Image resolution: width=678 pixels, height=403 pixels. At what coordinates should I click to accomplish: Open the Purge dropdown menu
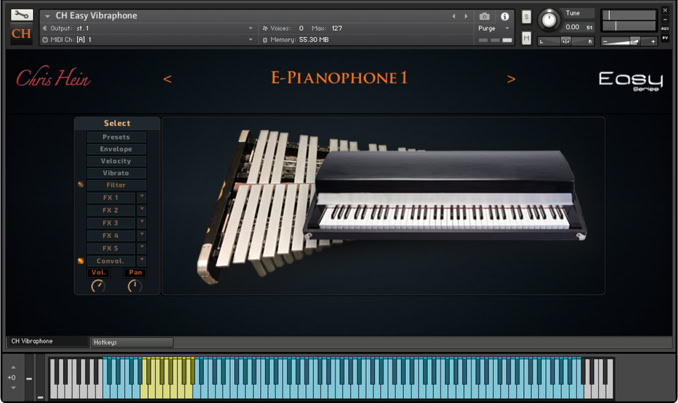click(490, 29)
